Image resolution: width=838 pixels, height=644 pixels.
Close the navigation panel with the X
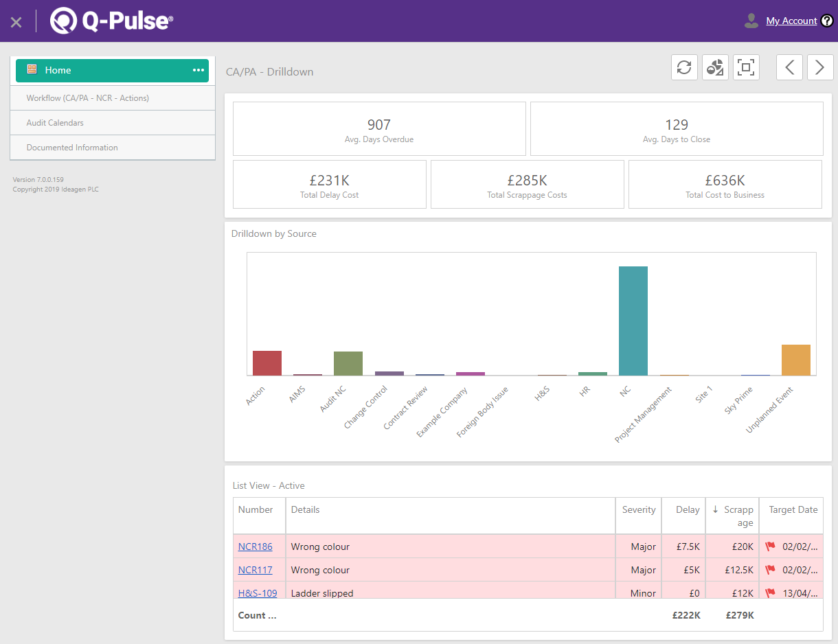click(16, 21)
